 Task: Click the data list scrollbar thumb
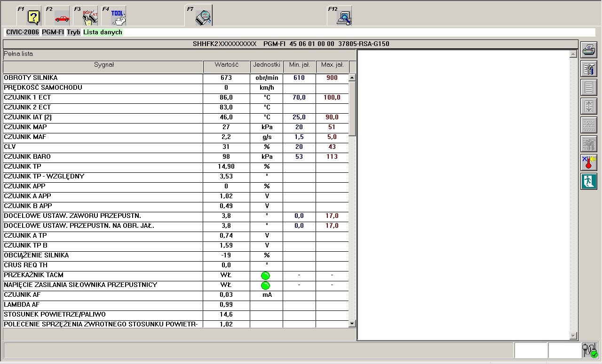point(352,108)
